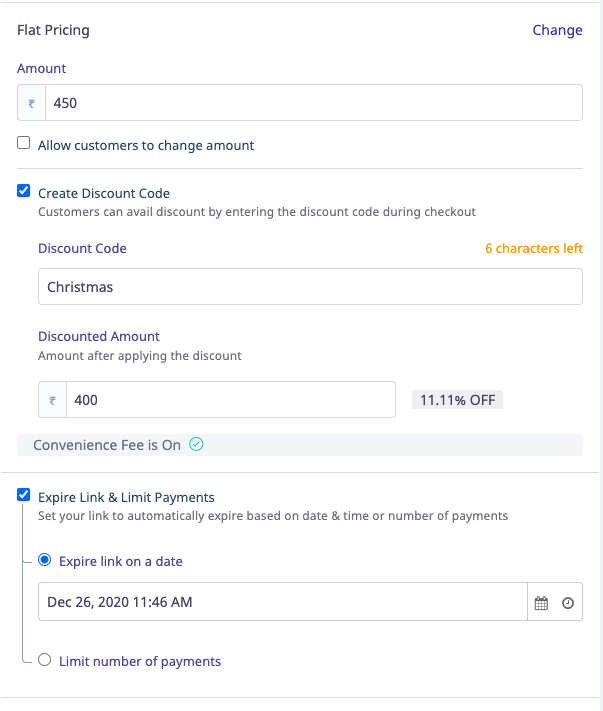Viewport: 603px width, 711px height.
Task: Click the rupee symbol beside 400
Action: 52,401
